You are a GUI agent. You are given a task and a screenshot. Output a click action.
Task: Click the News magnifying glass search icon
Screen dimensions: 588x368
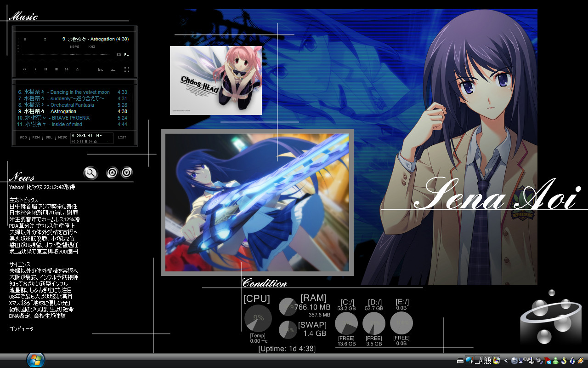click(x=91, y=173)
